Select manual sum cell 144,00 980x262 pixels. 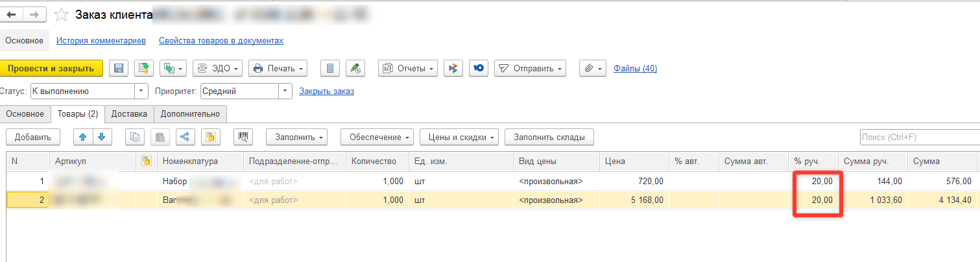(872, 181)
